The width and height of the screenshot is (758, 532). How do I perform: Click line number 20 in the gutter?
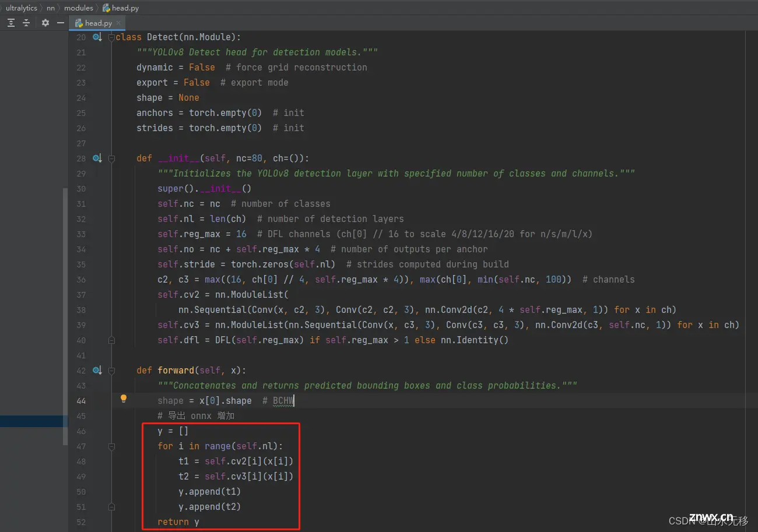click(x=81, y=37)
